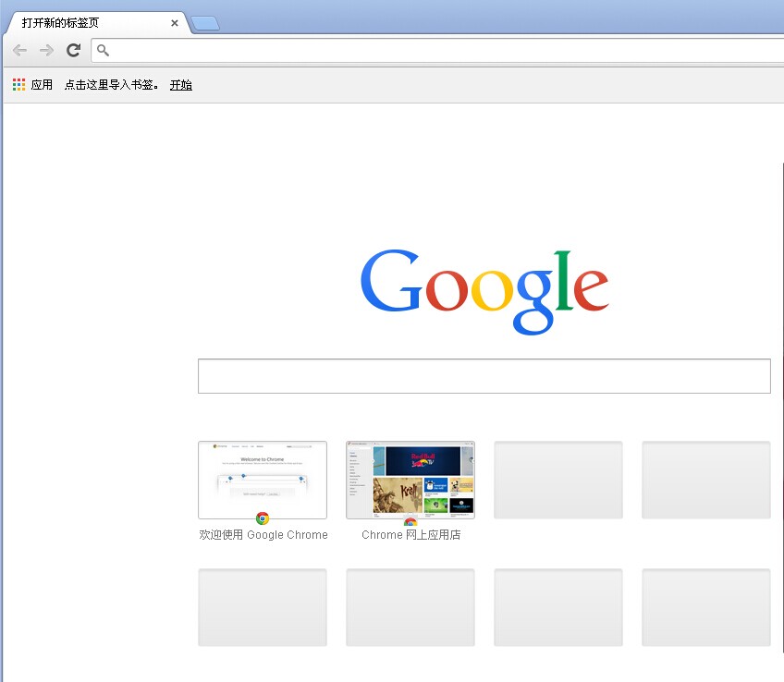Select the 打开新的标签页 tab

point(97,23)
